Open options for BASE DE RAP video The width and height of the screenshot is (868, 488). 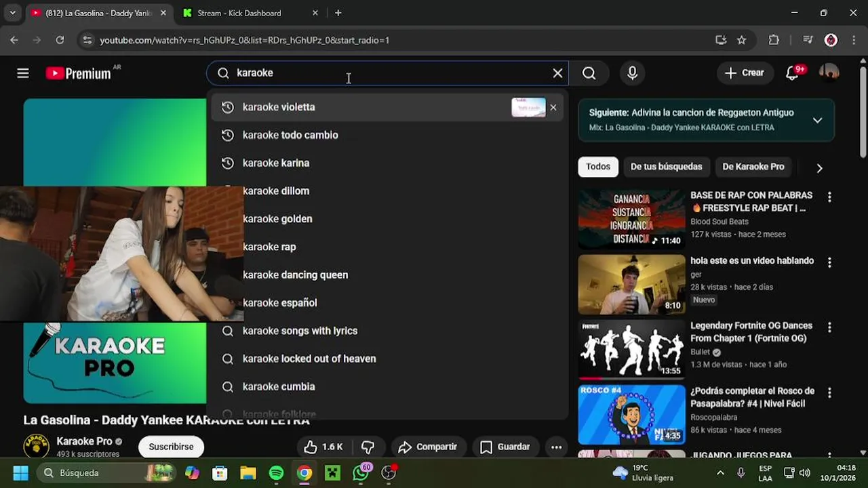[829, 197]
